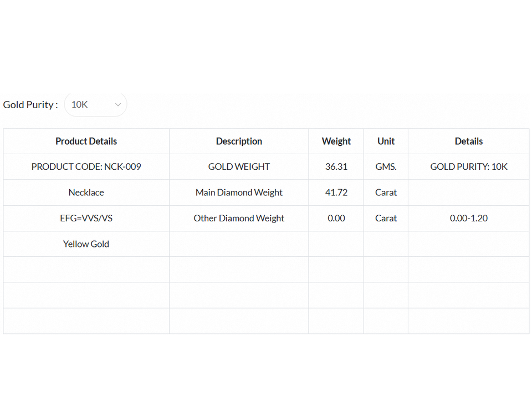Click the Description column header
This screenshot has height=420, width=532.
tap(239, 141)
